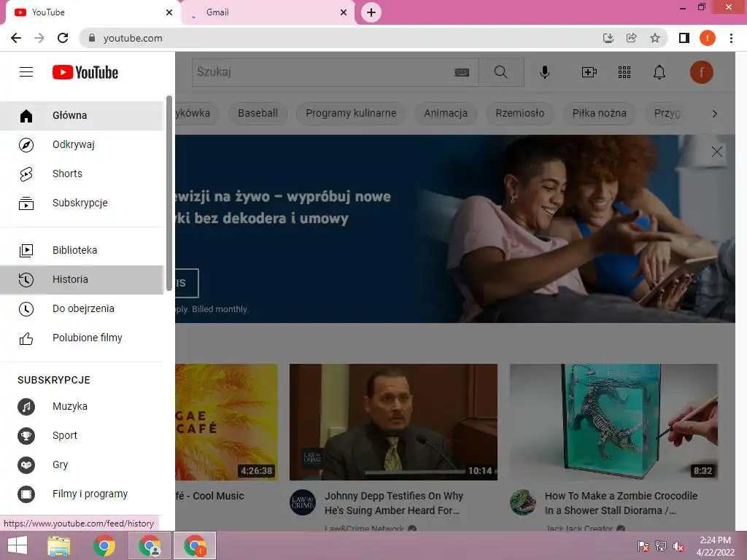Open Polubione filmy liked videos
The height and width of the screenshot is (560, 747).
(x=82, y=338)
